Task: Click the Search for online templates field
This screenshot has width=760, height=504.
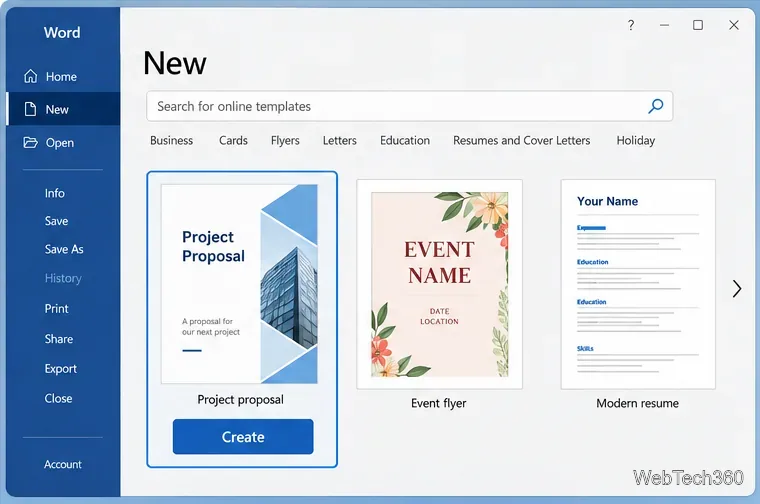Action: coord(410,106)
